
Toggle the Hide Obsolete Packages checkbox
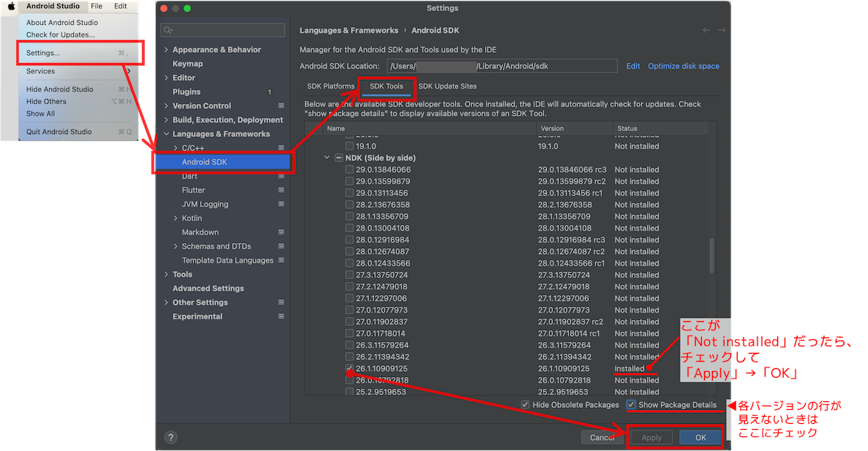click(x=524, y=405)
